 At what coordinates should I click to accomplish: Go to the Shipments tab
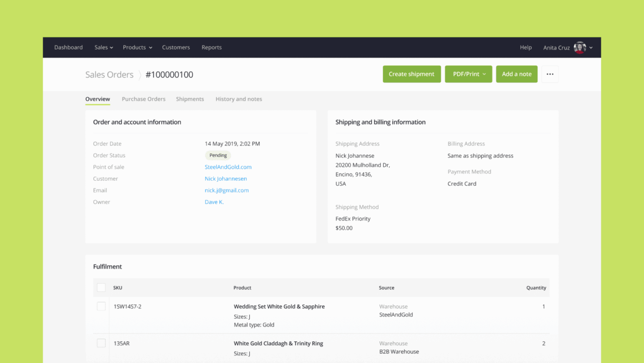(190, 99)
